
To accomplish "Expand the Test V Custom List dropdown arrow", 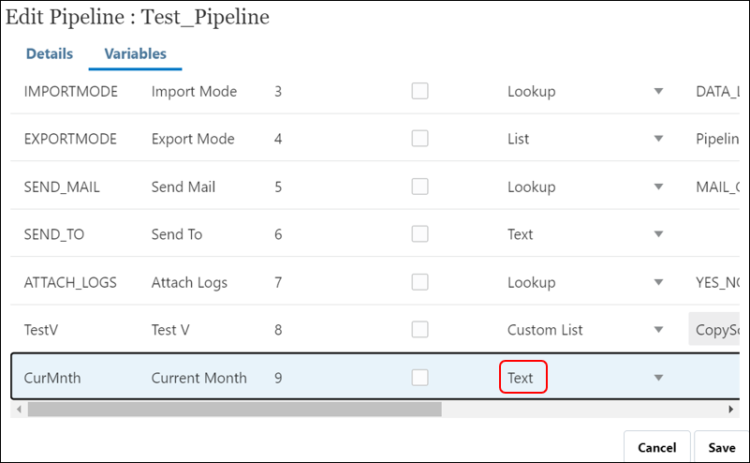I will coord(658,330).
